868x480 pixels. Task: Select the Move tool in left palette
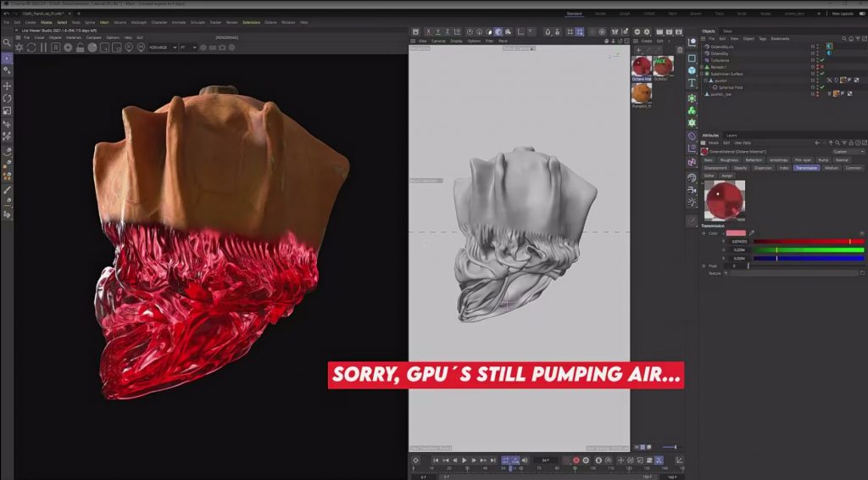click(x=7, y=86)
